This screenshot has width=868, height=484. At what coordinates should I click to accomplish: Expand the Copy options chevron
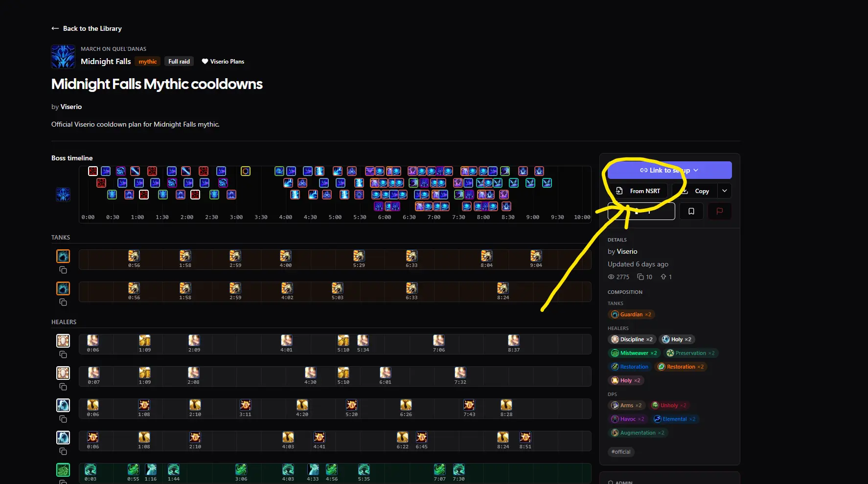coord(725,191)
